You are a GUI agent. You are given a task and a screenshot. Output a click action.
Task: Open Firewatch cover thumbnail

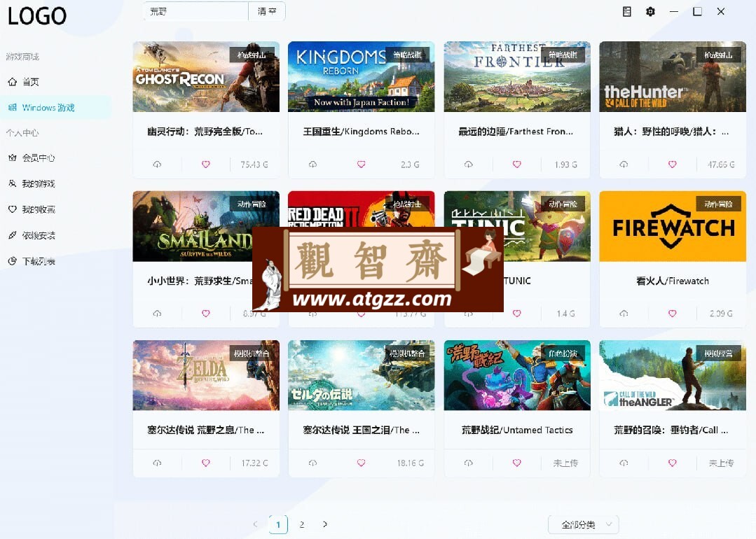pos(673,226)
